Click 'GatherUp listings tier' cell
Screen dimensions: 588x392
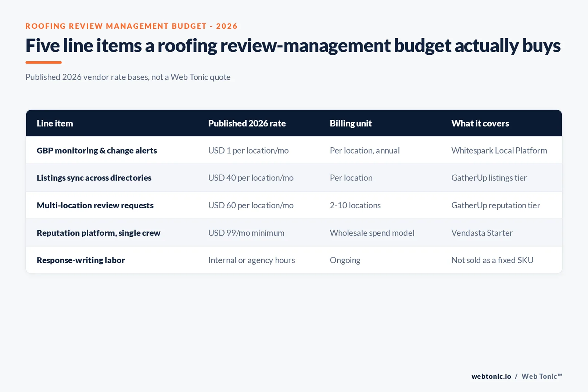[x=489, y=178]
